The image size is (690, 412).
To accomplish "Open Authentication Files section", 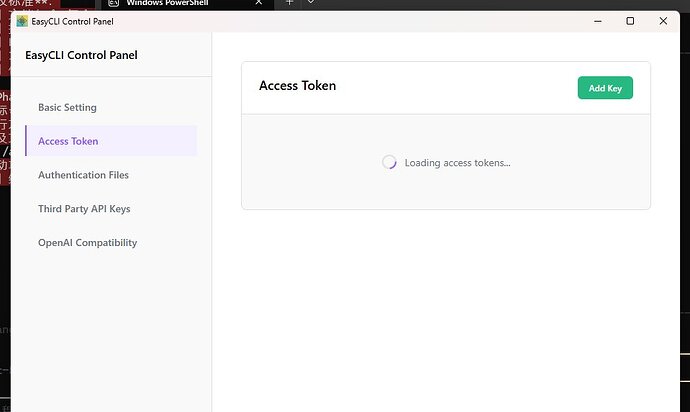I will [x=111, y=175].
